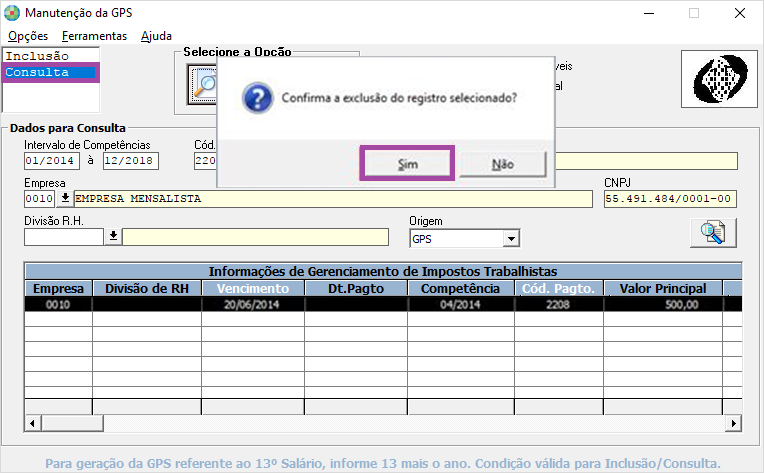Image resolution: width=764 pixels, height=473 pixels.
Task: Click the Empresa column header
Action: (58, 288)
